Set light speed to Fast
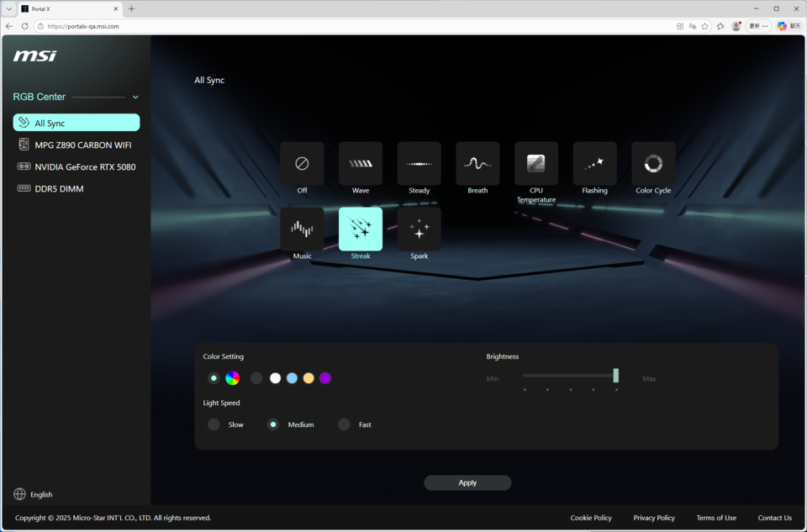 (x=344, y=424)
